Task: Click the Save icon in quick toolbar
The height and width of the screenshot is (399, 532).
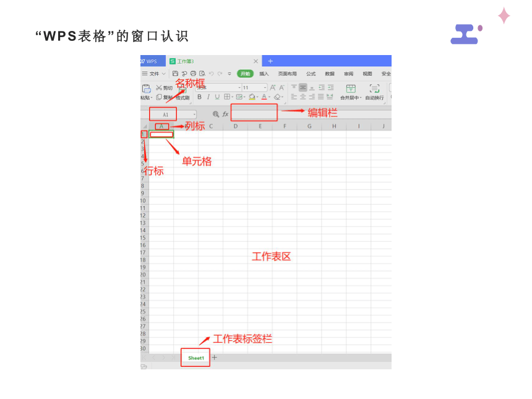Action: pyautogui.click(x=175, y=73)
